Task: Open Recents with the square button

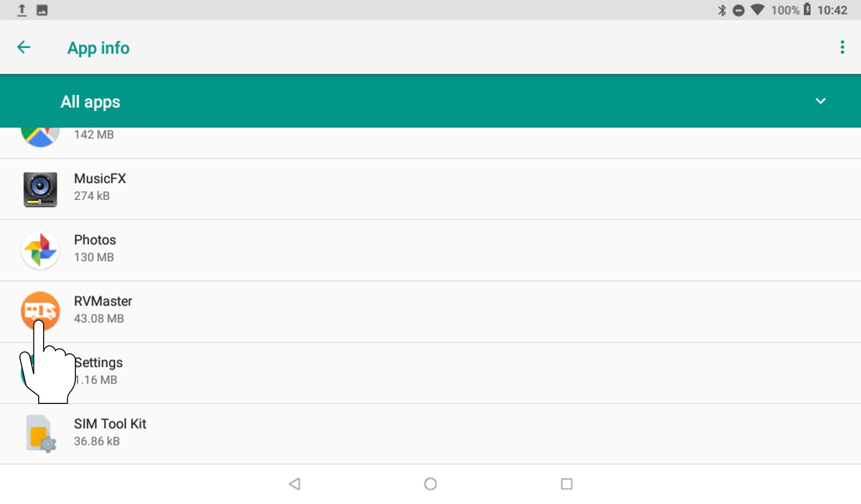Action: [566, 484]
